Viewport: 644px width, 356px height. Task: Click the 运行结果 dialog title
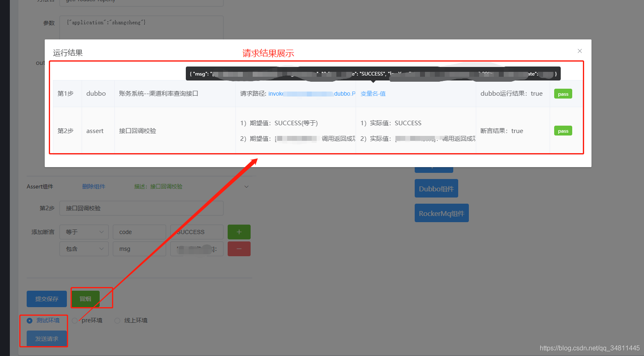tap(68, 53)
